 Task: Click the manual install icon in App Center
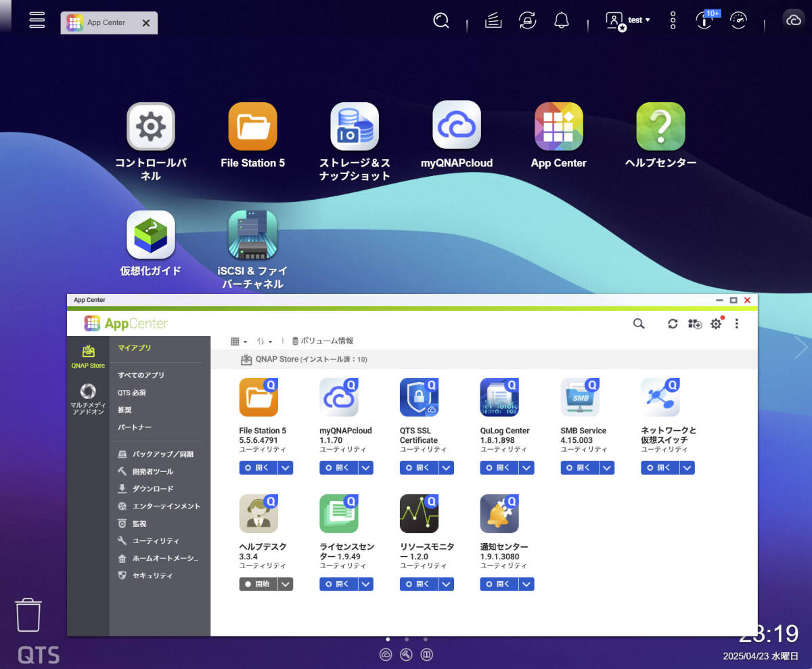click(x=694, y=324)
